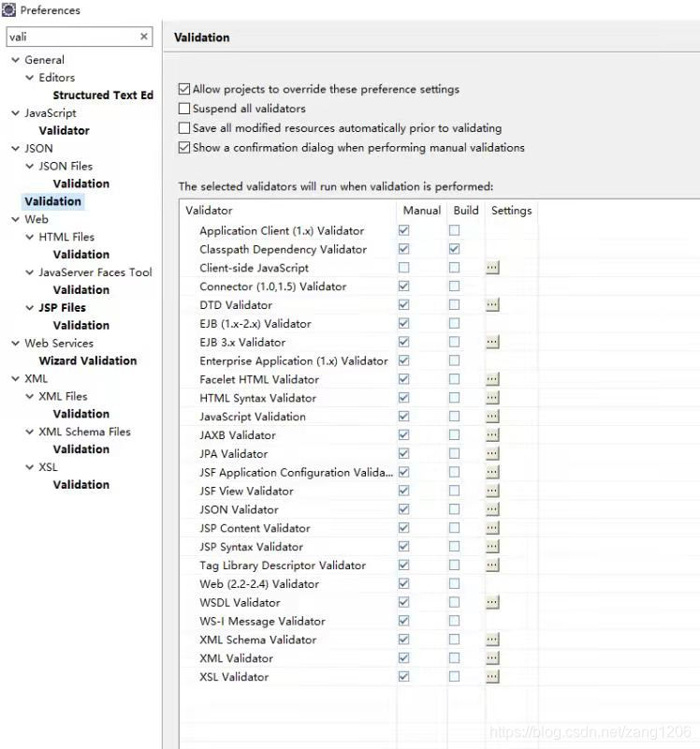The width and height of the screenshot is (700, 749).
Task: Open settings for XSL Validator
Action: point(492,676)
